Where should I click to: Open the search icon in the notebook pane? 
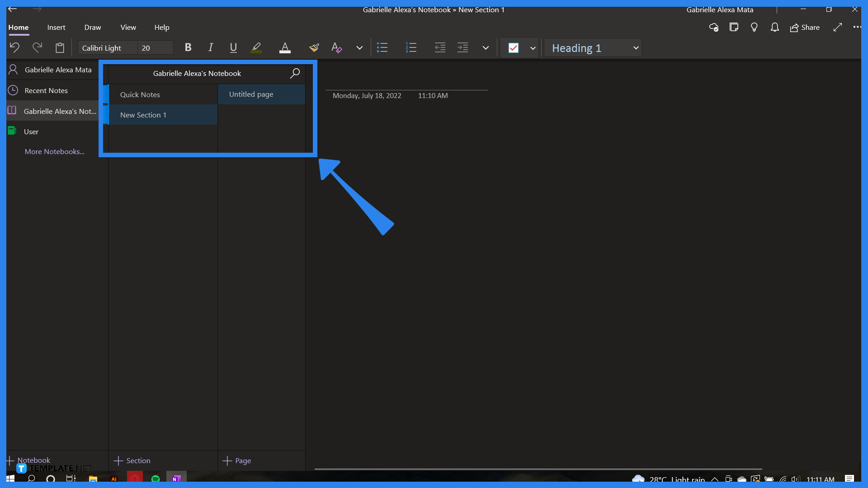[295, 73]
